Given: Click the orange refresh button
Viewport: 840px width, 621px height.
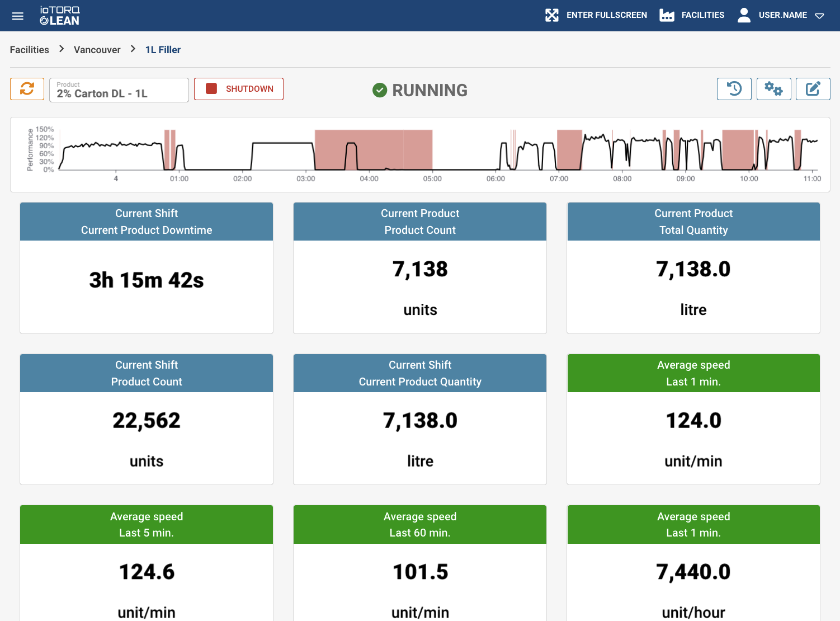Looking at the screenshot, I should click(x=27, y=89).
